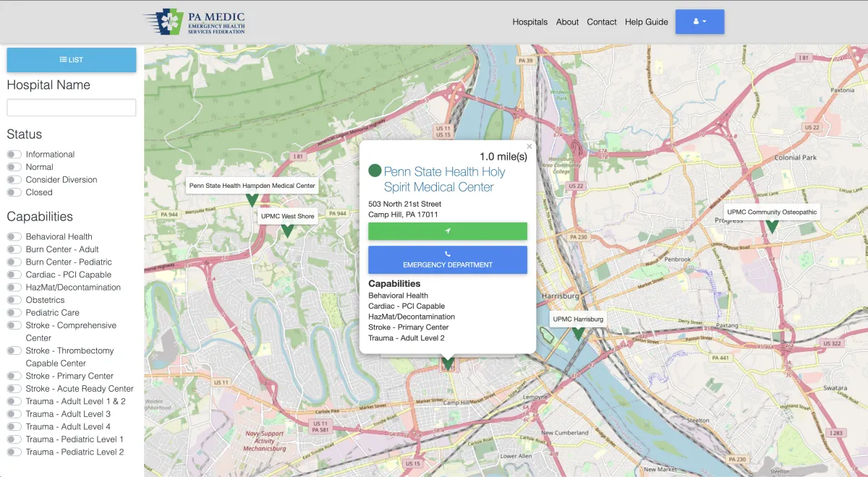Click the PA Medic logo
Image resolution: width=868 pixels, height=477 pixels.
pyautogui.click(x=194, y=22)
